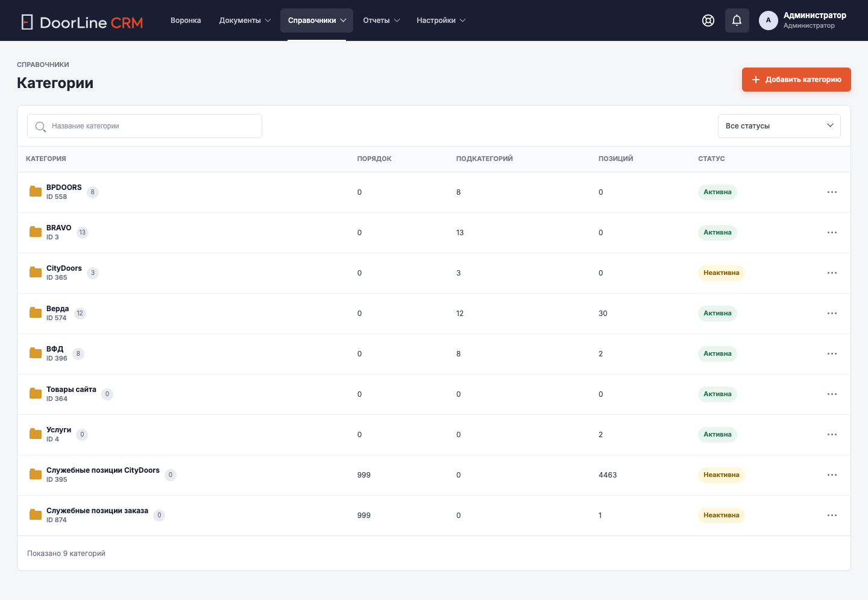Sort by Позиций column header
868x600 pixels.
[615, 159]
